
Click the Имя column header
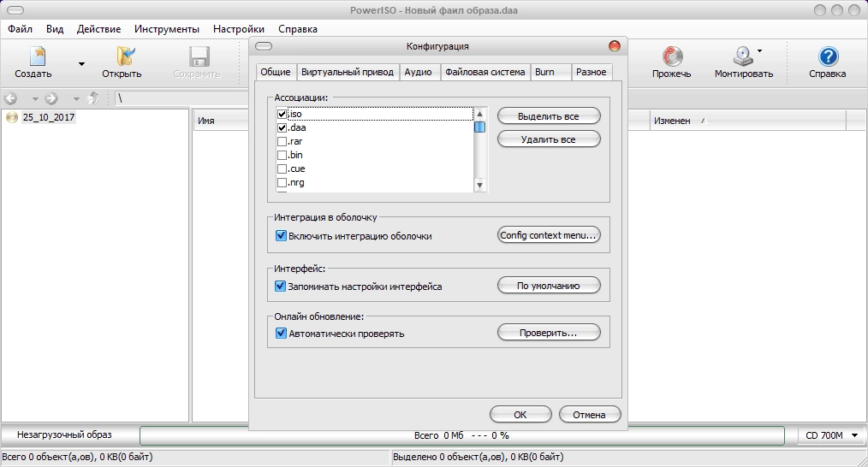tap(221, 121)
